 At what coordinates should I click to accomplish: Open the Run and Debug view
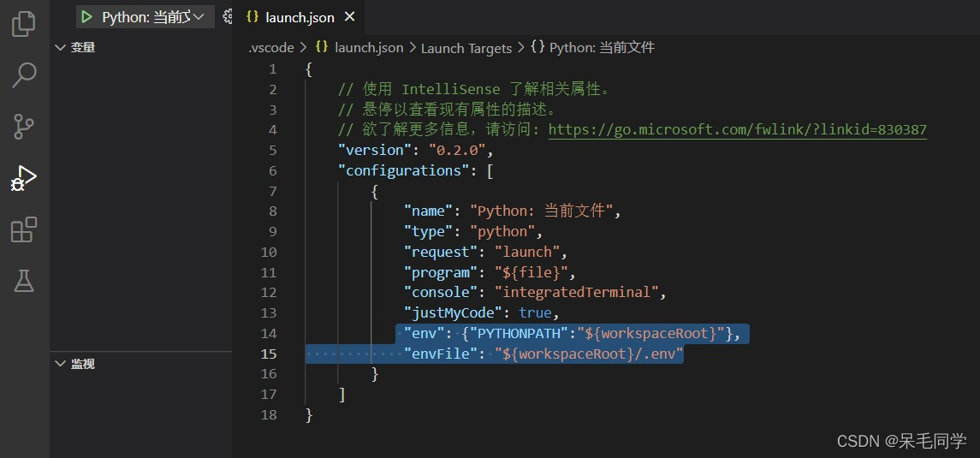pyautogui.click(x=24, y=179)
